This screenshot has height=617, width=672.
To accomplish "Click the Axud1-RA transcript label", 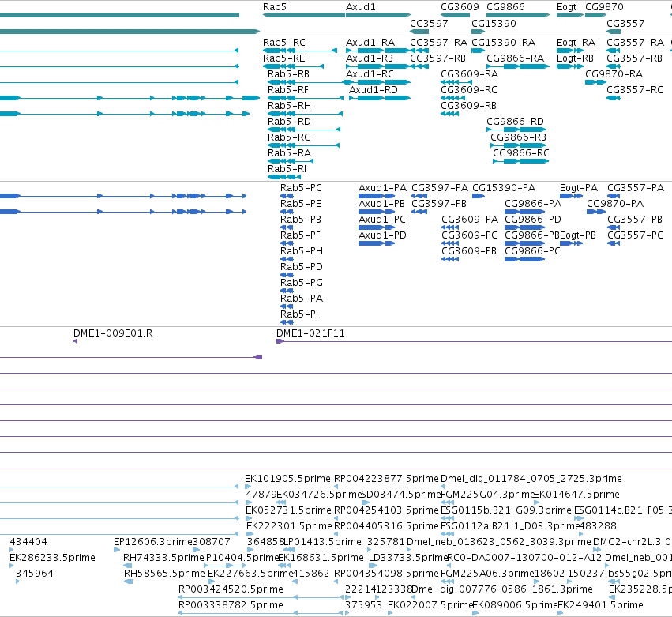I will pyautogui.click(x=370, y=43).
